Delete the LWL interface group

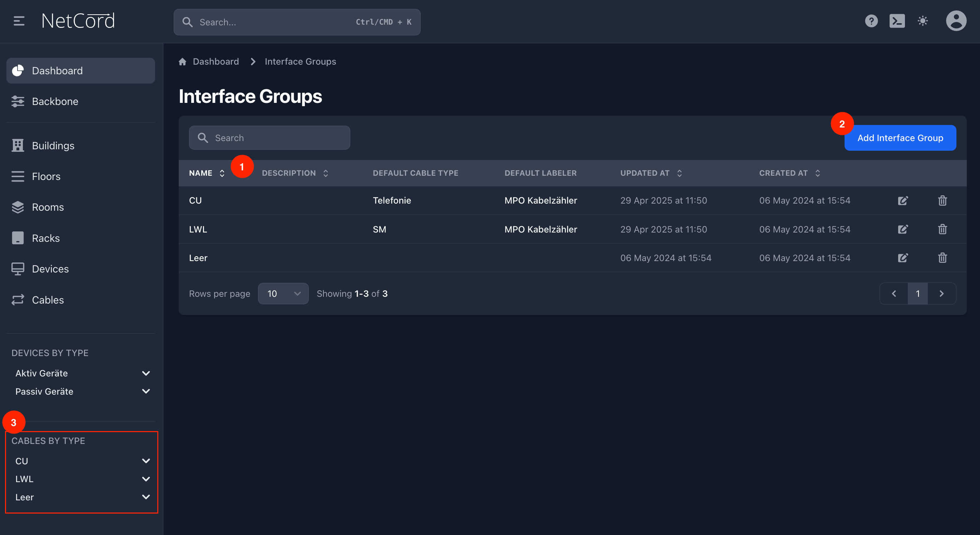click(x=942, y=229)
